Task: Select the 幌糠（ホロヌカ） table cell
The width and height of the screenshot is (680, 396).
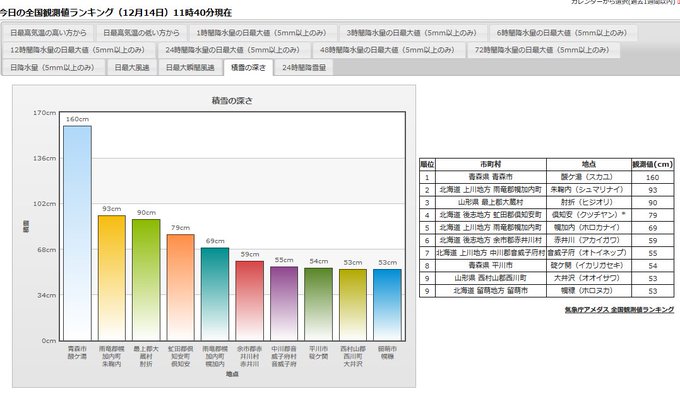Action: click(x=588, y=291)
